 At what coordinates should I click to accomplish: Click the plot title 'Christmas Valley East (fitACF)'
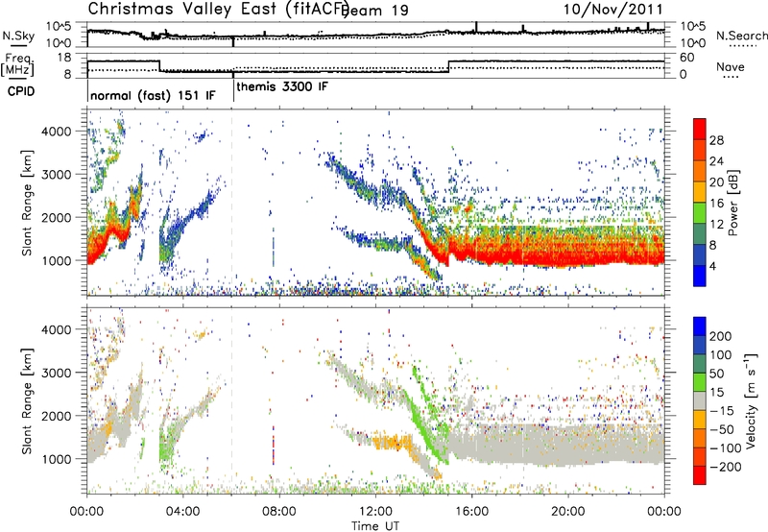pyautogui.click(x=219, y=9)
